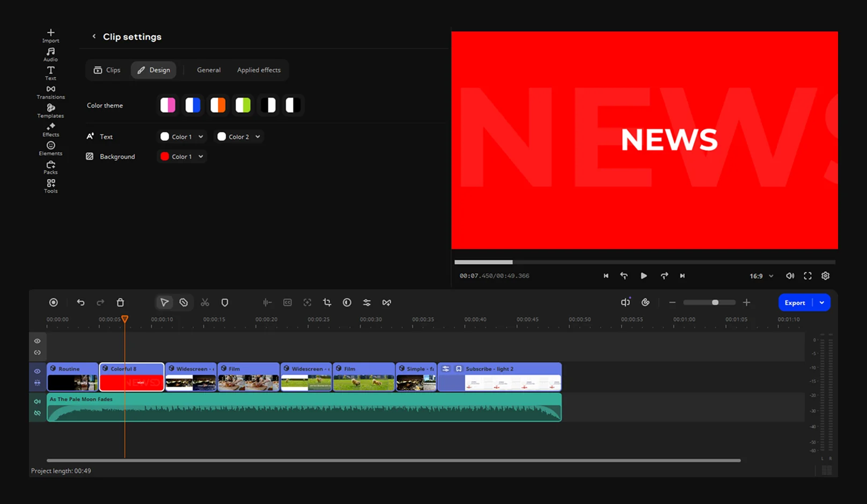
Task: Expand Background Color 1 dropdown
Action: click(x=182, y=157)
